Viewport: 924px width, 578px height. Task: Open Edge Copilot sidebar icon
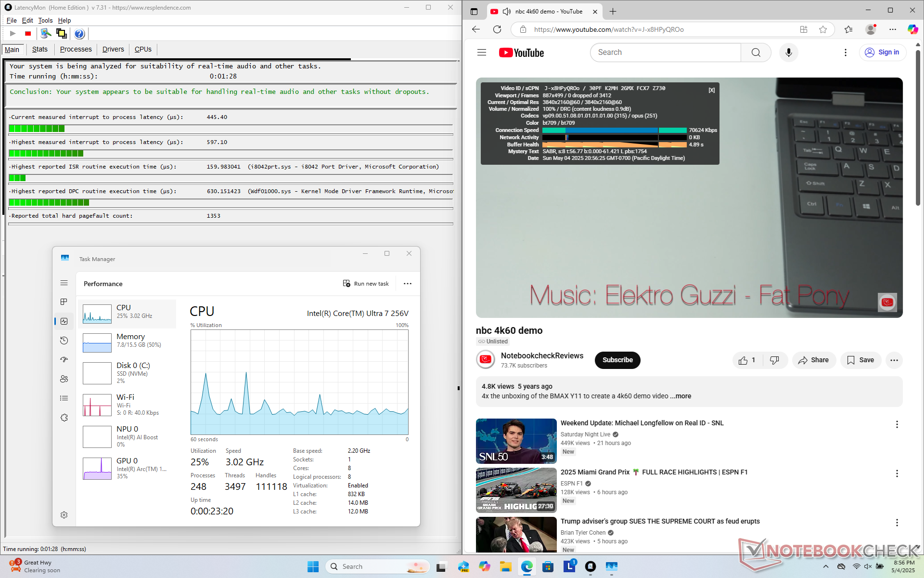(x=912, y=29)
